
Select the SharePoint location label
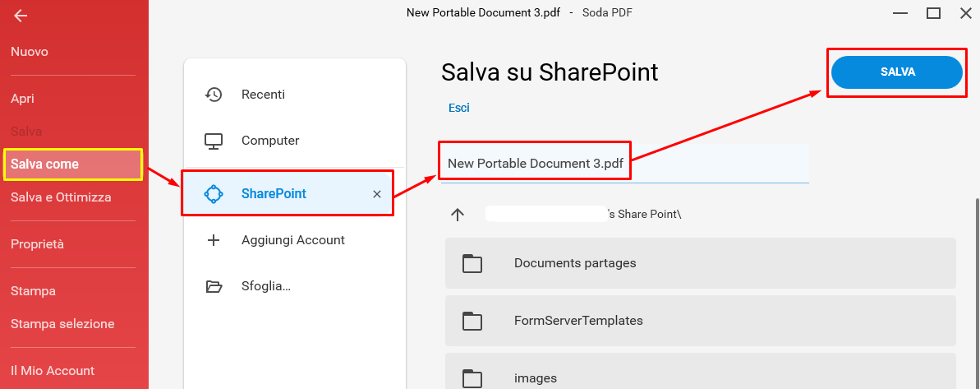(274, 194)
